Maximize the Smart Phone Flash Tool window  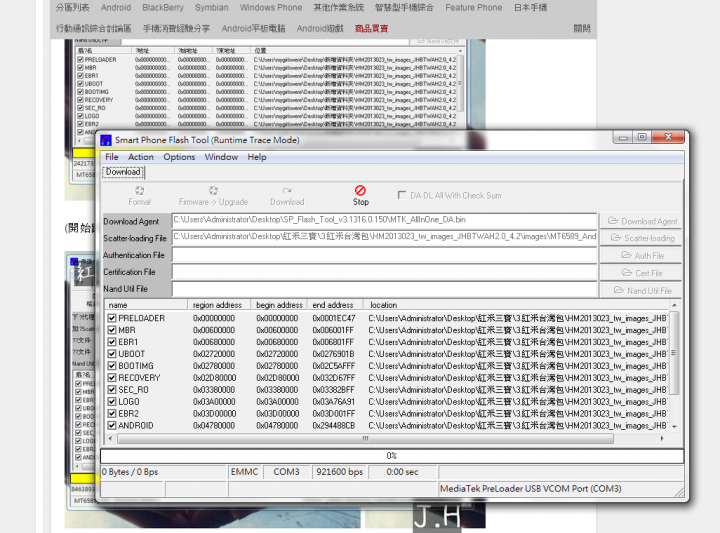[x=642, y=137]
